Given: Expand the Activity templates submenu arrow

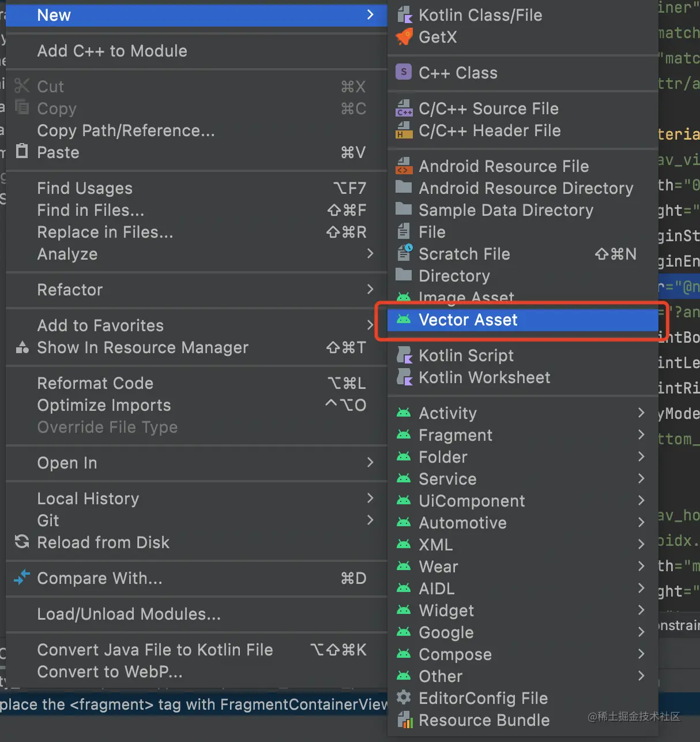Looking at the screenshot, I should [641, 413].
